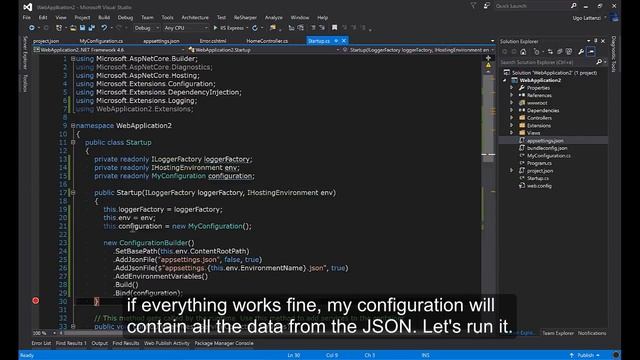This screenshot has height=360, width=640.
Task: Click the New Project toolbar icon
Action: click(59, 28)
